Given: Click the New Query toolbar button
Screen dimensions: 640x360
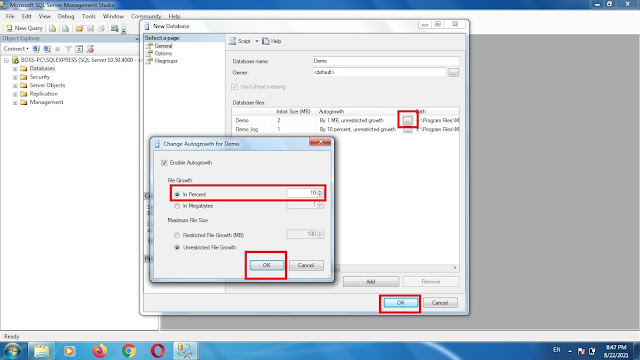Looking at the screenshot, I should [x=24, y=28].
